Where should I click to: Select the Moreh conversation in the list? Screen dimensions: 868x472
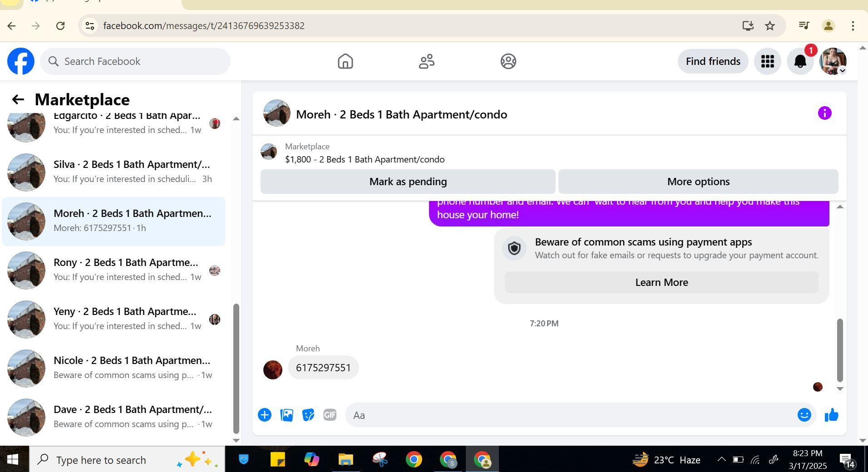tap(114, 221)
